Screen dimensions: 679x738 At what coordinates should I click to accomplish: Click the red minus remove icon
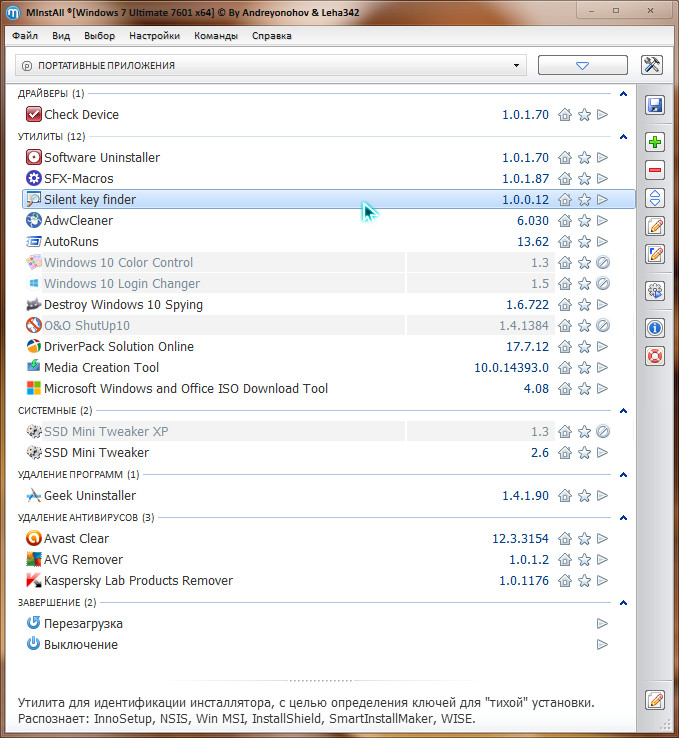pyautogui.click(x=655, y=170)
